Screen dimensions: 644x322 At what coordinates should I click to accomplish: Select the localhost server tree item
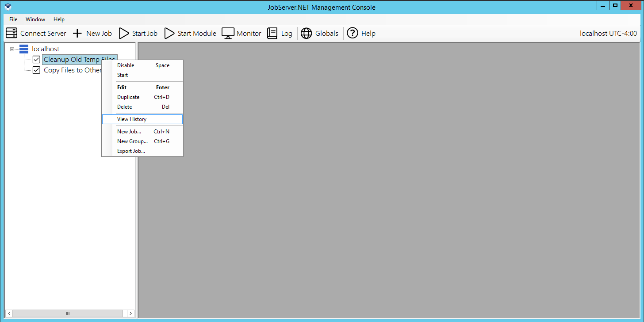46,49
